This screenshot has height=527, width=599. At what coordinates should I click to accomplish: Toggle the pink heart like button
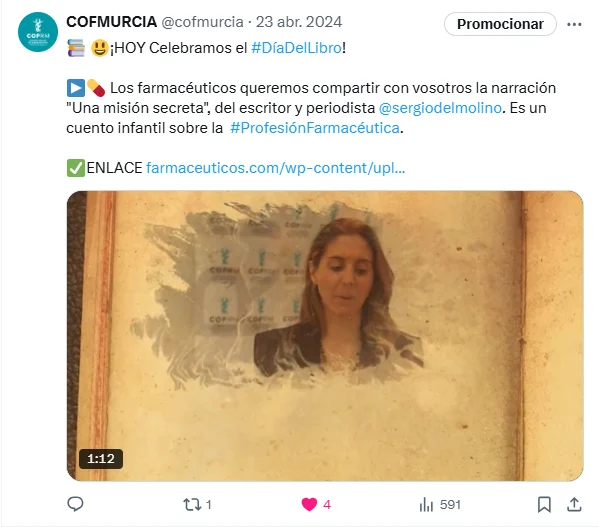pos(309,504)
